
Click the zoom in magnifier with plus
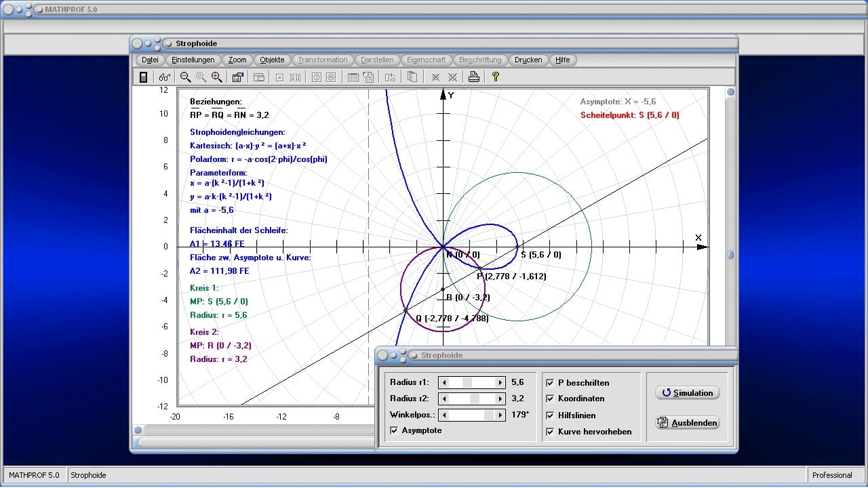tap(216, 77)
